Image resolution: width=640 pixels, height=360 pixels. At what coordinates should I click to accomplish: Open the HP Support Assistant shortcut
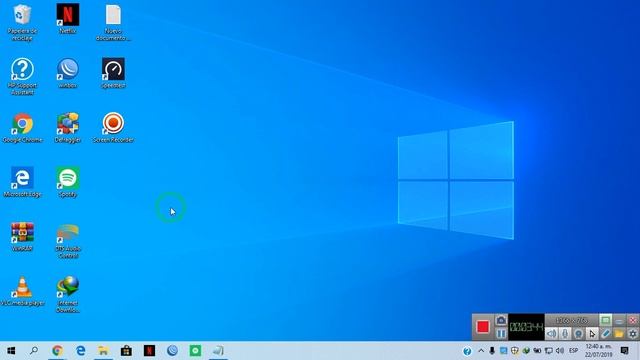coord(22,76)
